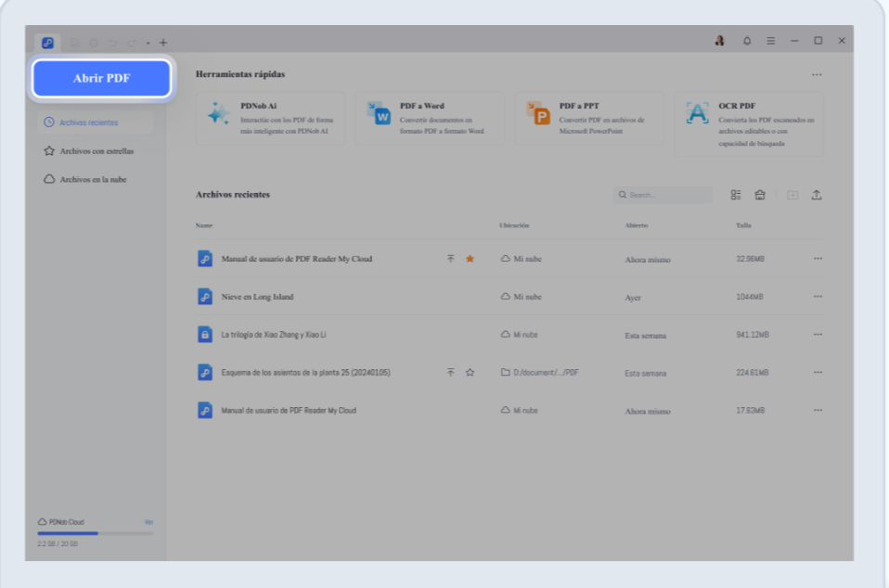Pin to top Manual de usuario 32.96MB file

click(451, 259)
